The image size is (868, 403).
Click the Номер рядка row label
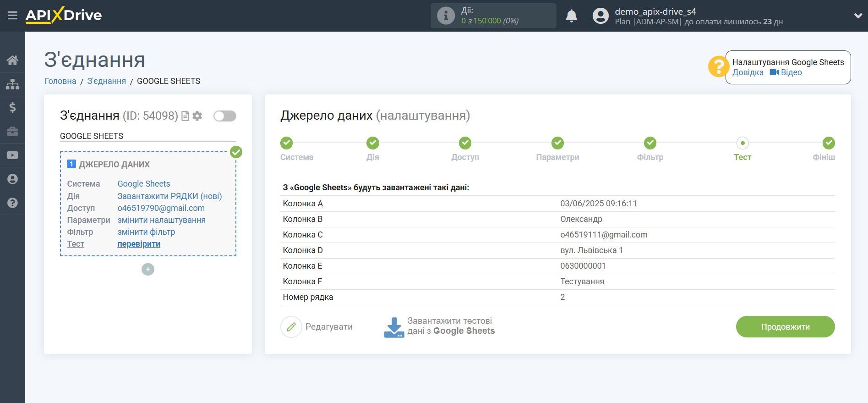(x=308, y=297)
